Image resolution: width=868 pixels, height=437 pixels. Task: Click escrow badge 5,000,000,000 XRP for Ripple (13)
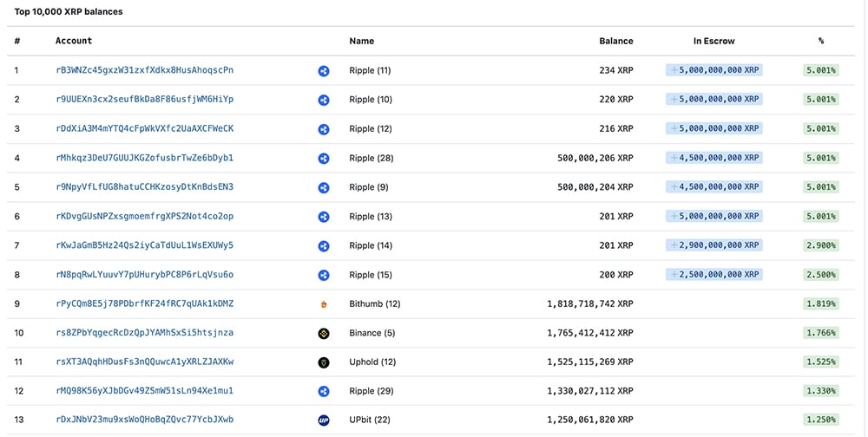point(714,216)
